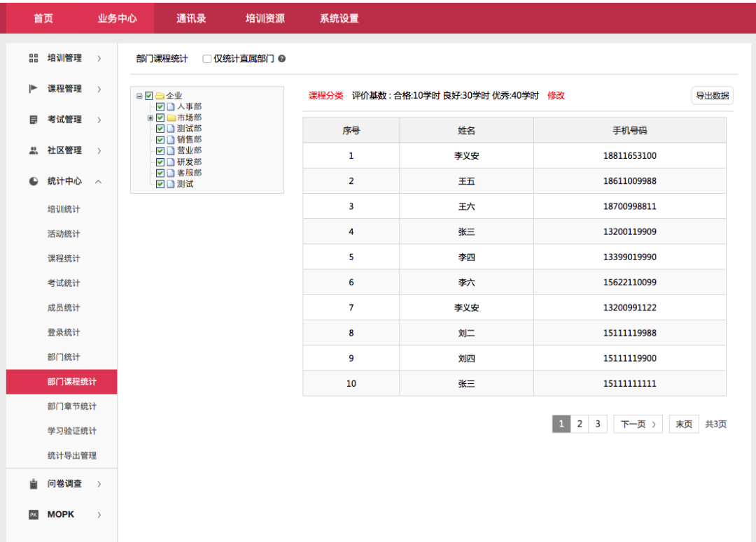Click the 考试管理 document icon
The width and height of the screenshot is (756, 542).
tap(33, 120)
